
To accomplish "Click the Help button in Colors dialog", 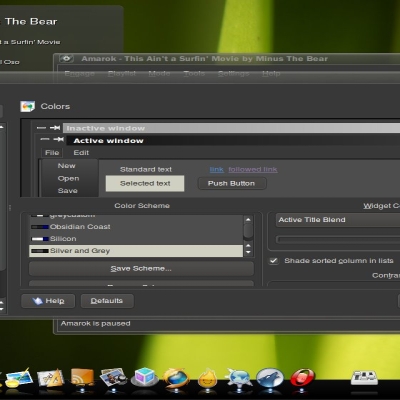I will 48,301.
